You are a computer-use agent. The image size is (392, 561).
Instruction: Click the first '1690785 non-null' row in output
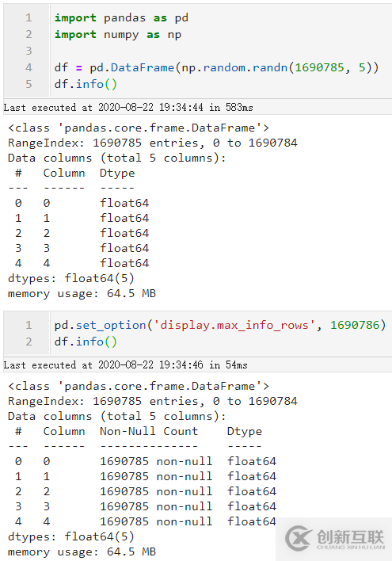click(x=156, y=461)
